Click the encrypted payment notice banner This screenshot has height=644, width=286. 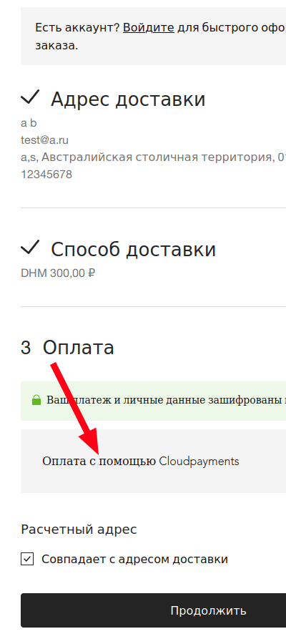(154, 401)
